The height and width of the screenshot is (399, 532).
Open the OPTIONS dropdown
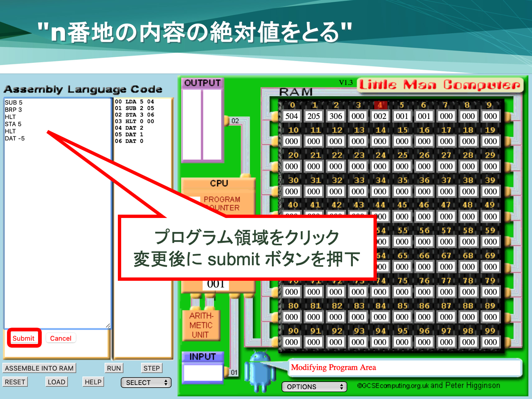[x=314, y=387]
